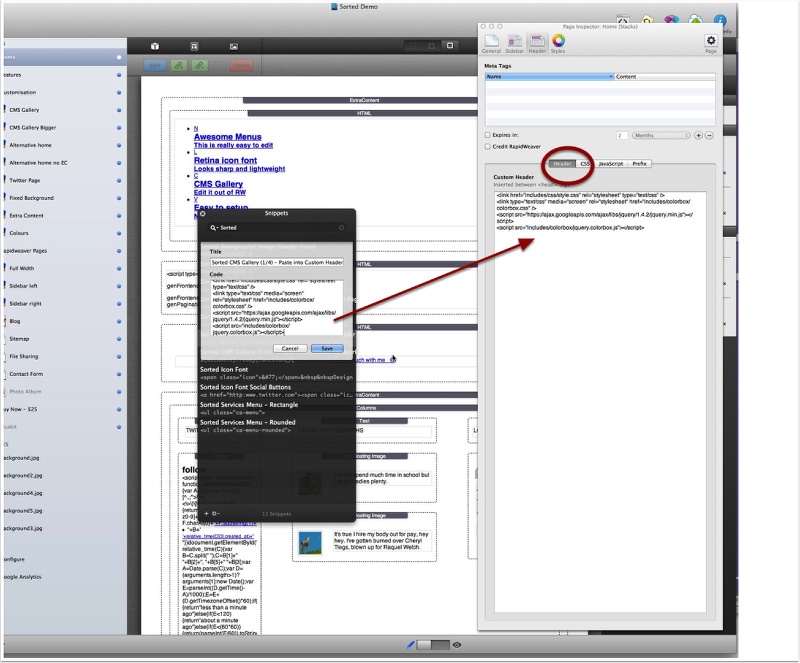800x663 pixels.
Task: Click the minus button to remove meta tag
Action: coord(709,135)
